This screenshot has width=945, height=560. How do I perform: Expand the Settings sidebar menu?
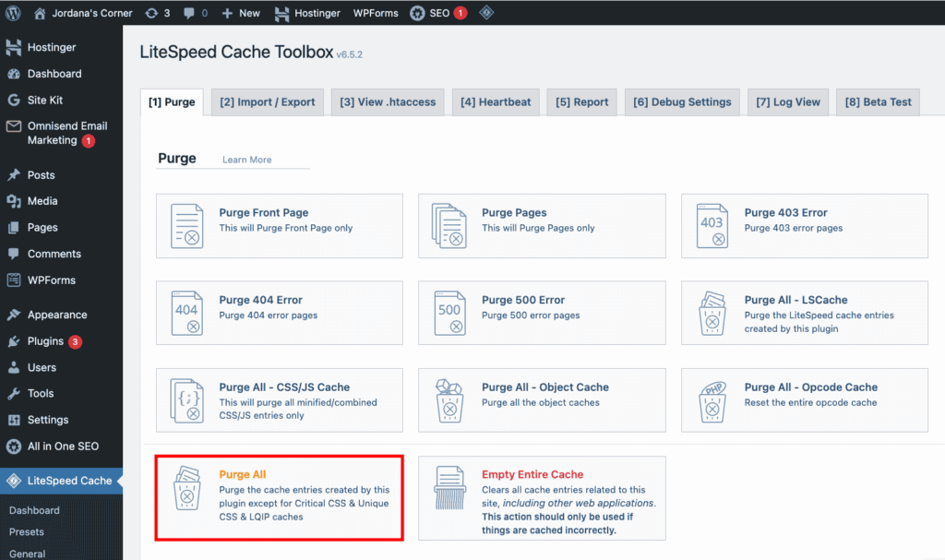(44, 420)
